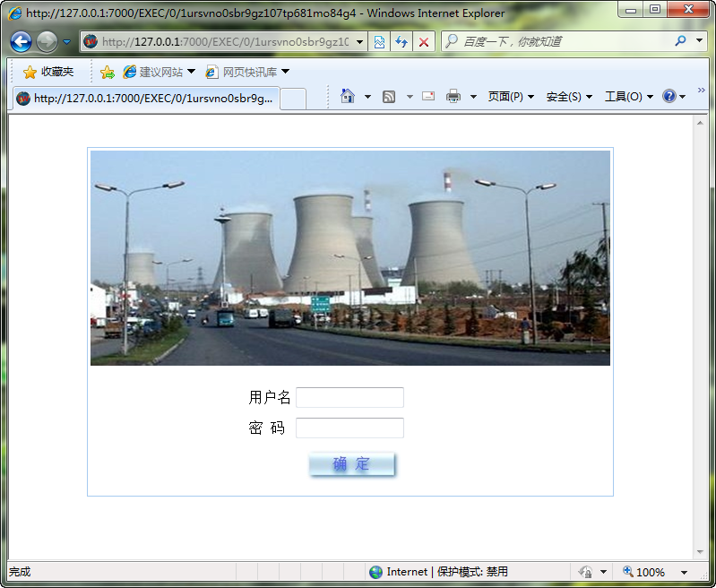Open the 安全(S) menu
The height and width of the screenshot is (588, 716).
point(569,97)
